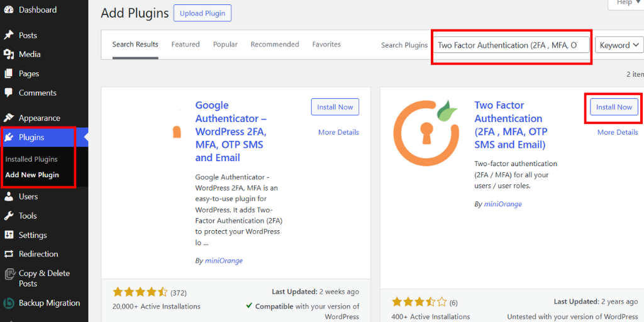Open More Details for Two Factor Authentication

618,132
